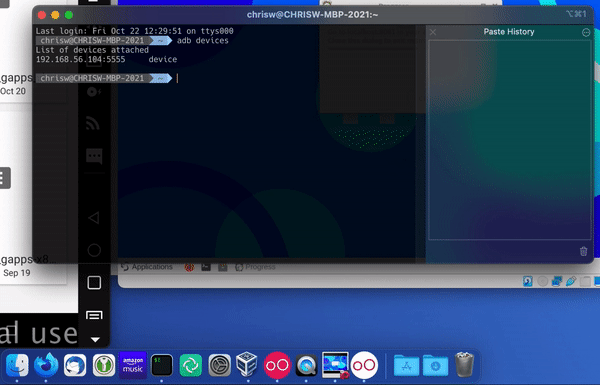Open the Downloads folder stack in Dock

(435, 366)
